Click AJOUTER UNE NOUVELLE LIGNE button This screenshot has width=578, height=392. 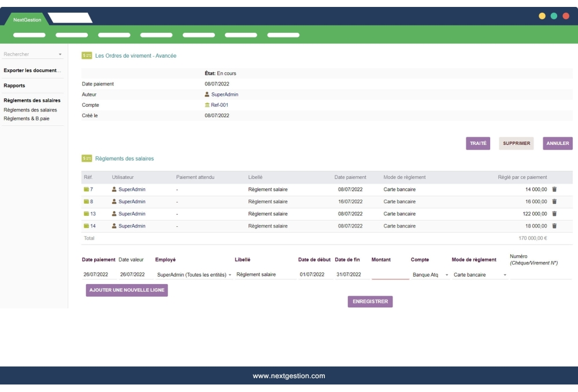(x=127, y=290)
